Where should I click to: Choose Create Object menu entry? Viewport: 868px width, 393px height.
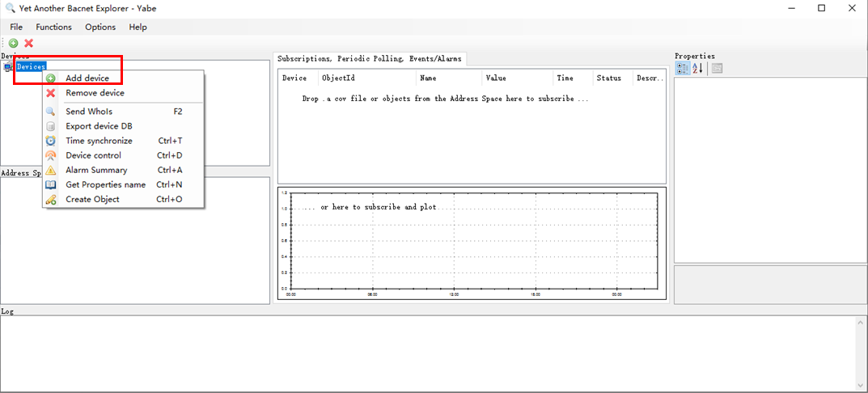coord(124,199)
